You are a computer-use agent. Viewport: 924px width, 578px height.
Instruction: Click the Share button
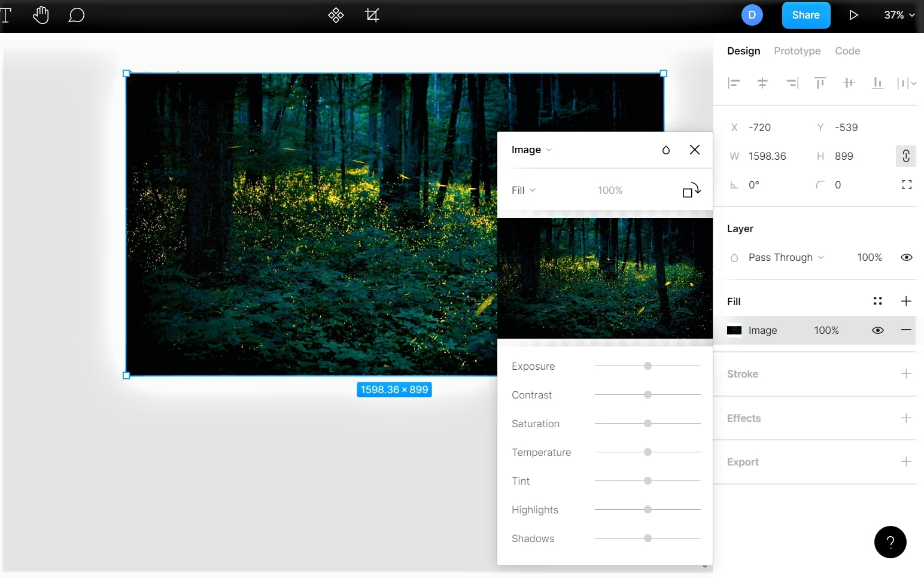(806, 15)
